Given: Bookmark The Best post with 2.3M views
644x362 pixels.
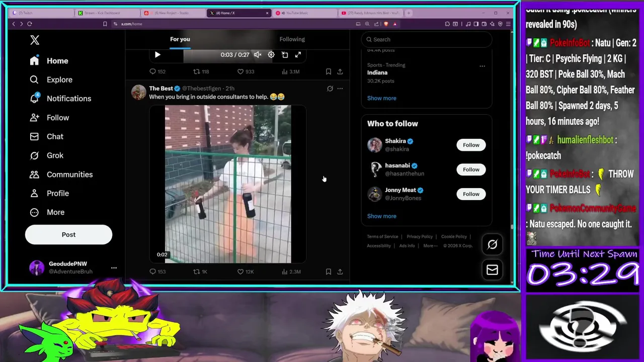Looking at the screenshot, I should coord(329,271).
